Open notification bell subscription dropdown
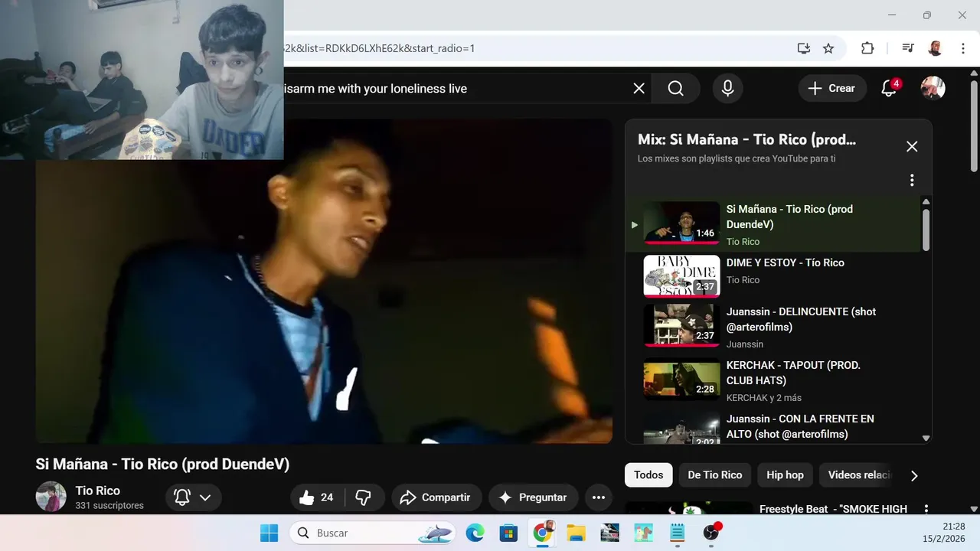The height and width of the screenshot is (551, 980). [194, 497]
